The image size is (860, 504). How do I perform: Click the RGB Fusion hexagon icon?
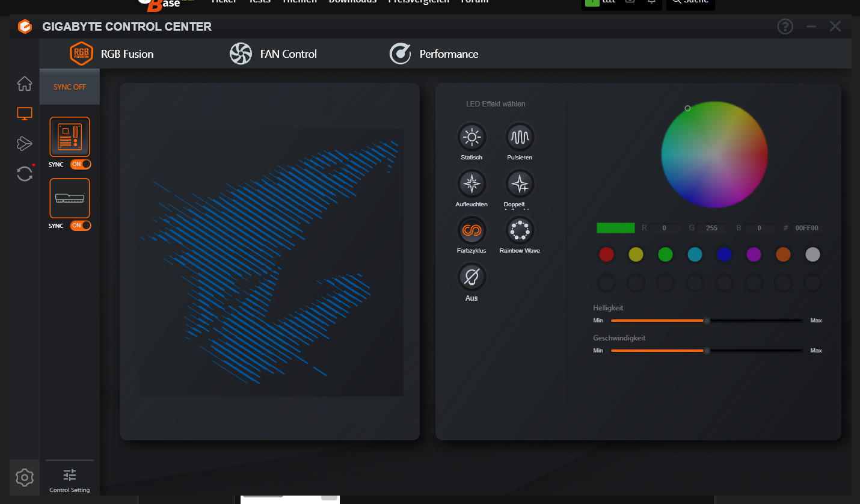pos(81,54)
